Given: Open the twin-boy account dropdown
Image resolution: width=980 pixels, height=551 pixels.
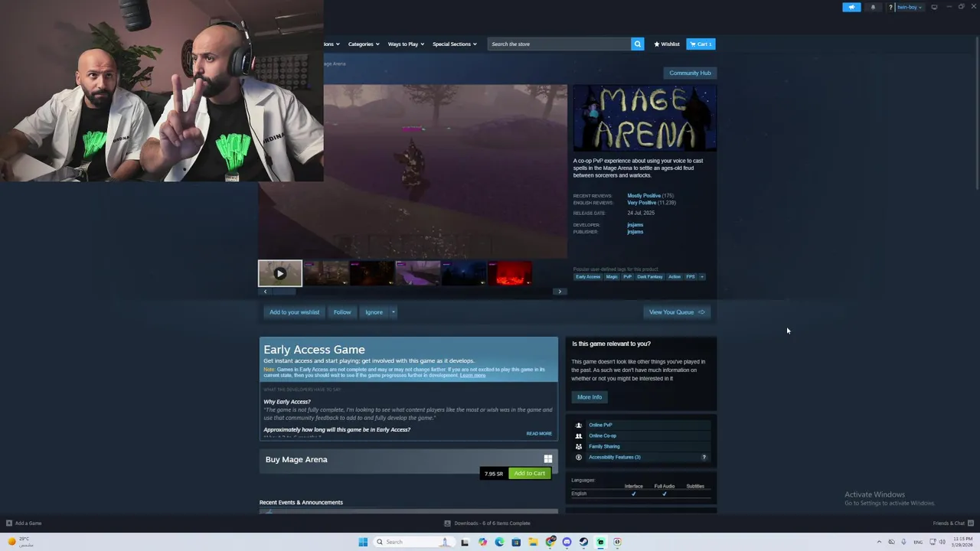Looking at the screenshot, I should (910, 7).
